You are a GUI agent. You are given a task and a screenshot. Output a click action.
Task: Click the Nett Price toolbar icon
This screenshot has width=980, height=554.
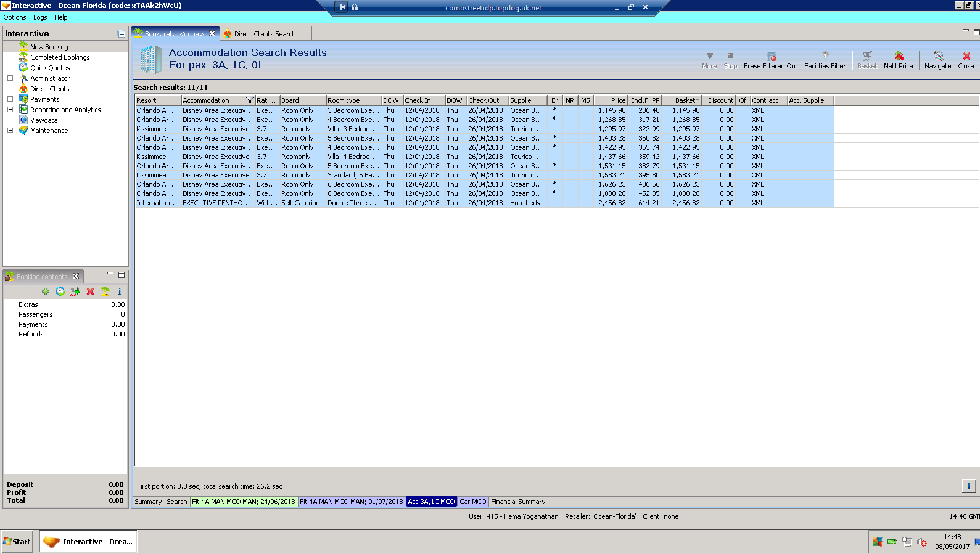coord(899,56)
